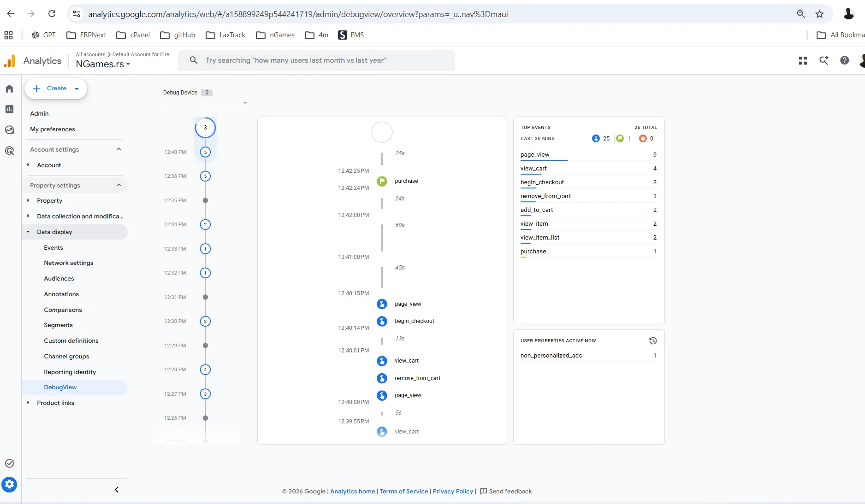Image resolution: width=865 pixels, height=504 pixels.
Task: Collapse the admin sidebar with the chevron
Action: (117, 490)
